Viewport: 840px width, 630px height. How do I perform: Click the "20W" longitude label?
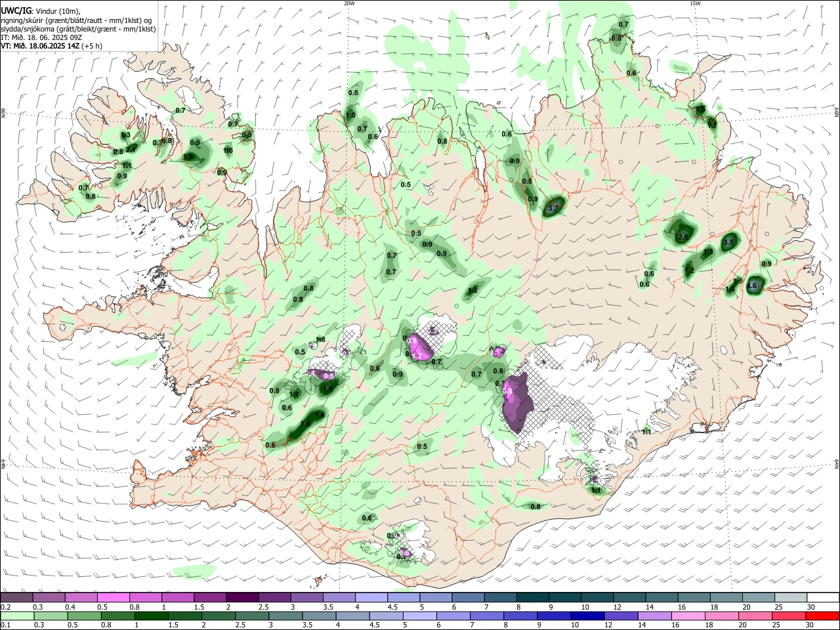pos(349,3)
